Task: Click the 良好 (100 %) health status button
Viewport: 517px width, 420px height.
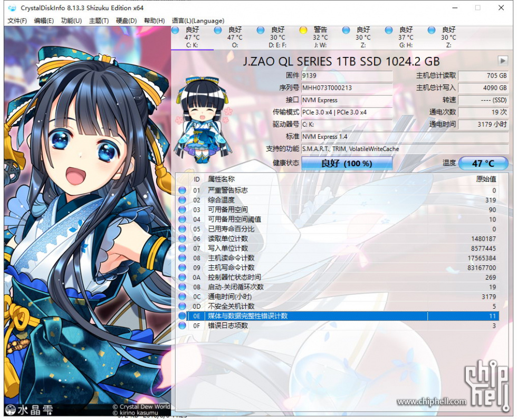Action: click(x=347, y=163)
